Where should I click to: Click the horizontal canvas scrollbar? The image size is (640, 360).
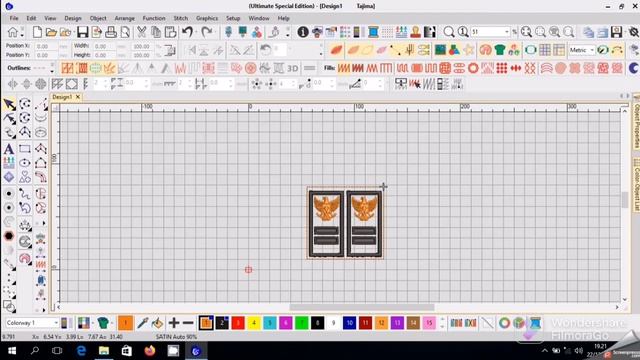pos(362,307)
